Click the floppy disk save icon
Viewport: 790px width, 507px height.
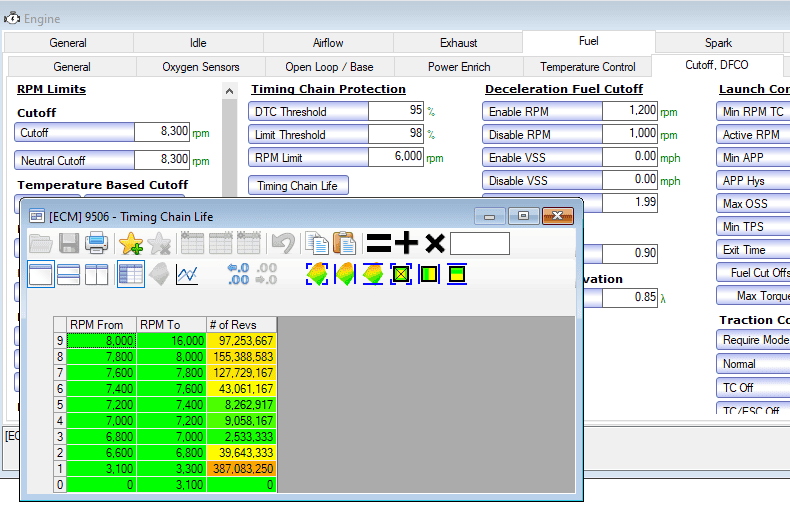pyautogui.click(x=69, y=243)
